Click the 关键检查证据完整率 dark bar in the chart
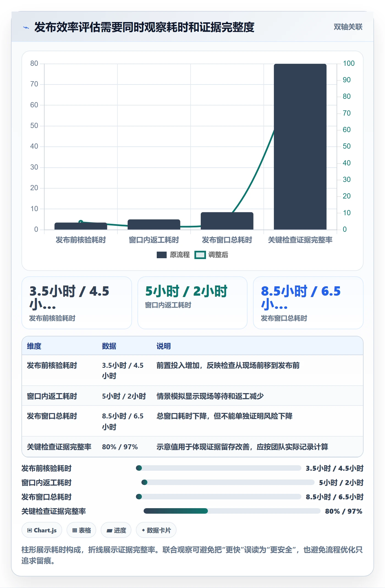The width and height of the screenshot is (385, 588). click(x=300, y=147)
